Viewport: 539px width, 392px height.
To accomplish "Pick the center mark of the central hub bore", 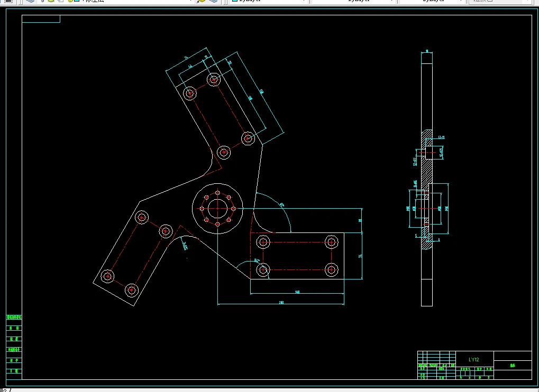I will 217,208.
